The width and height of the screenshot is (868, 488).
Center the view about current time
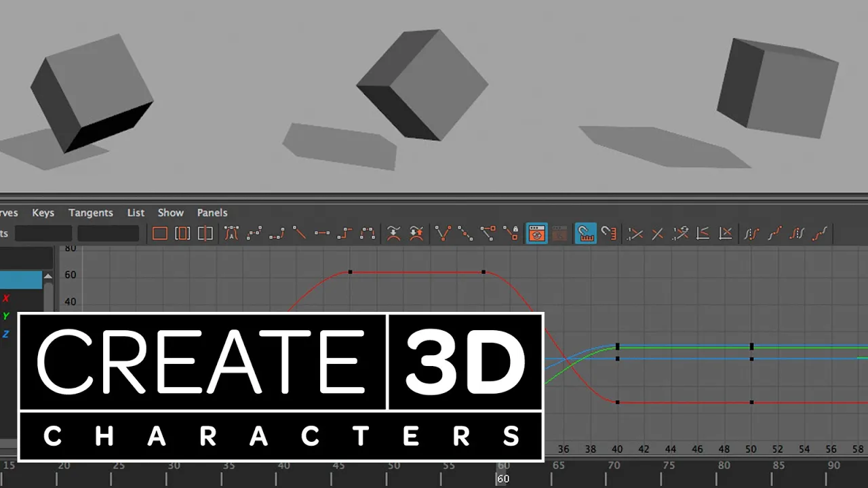coord(205,234)
